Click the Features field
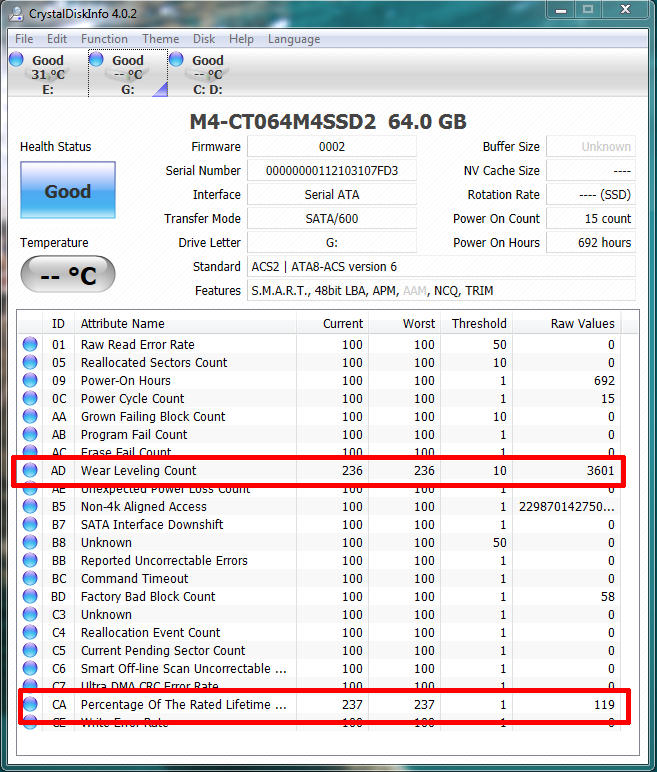 click(441, 290)
